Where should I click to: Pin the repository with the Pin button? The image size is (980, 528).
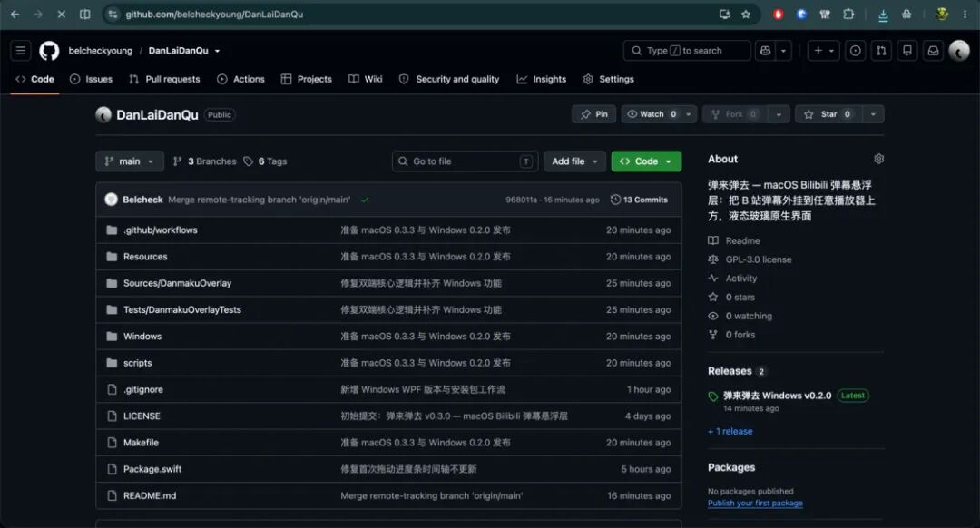point(593,114)
